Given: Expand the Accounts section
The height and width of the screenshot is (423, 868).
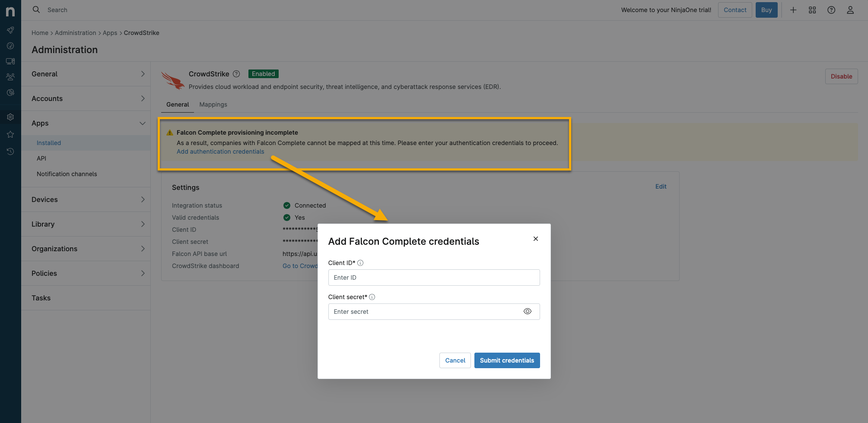Looking at the screenshot, I should 86,98.
